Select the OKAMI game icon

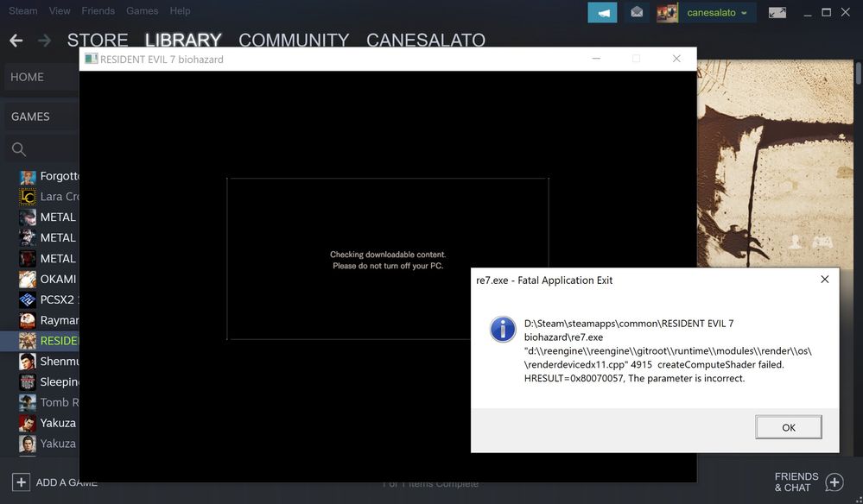tap(28, 280)
